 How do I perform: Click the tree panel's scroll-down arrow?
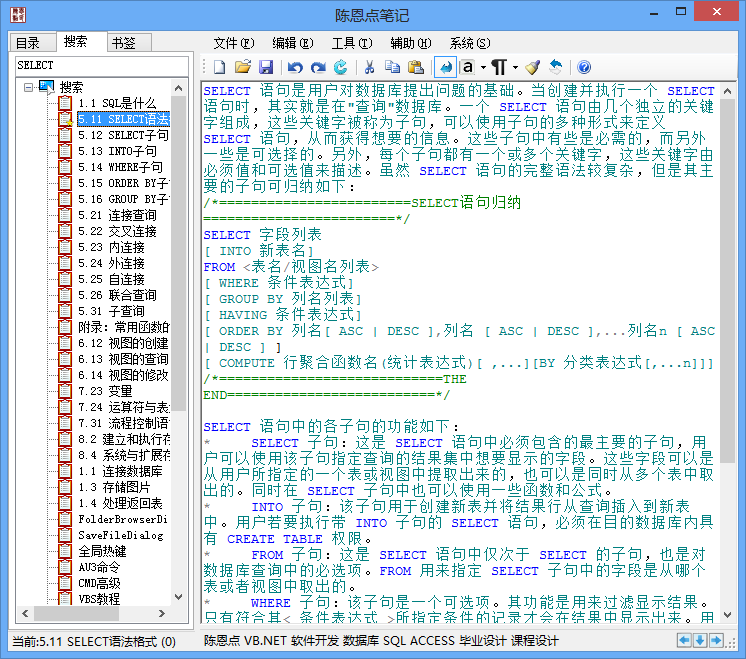178,597
